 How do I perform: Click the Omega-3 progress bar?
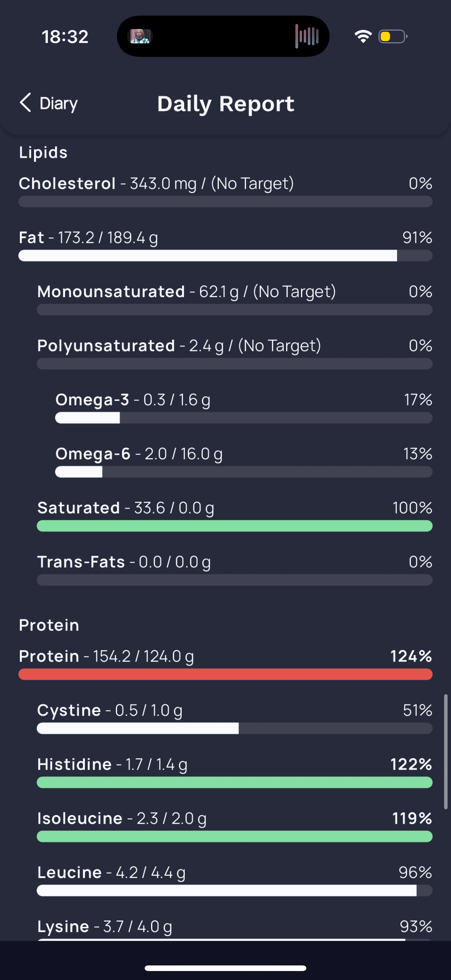243,418
